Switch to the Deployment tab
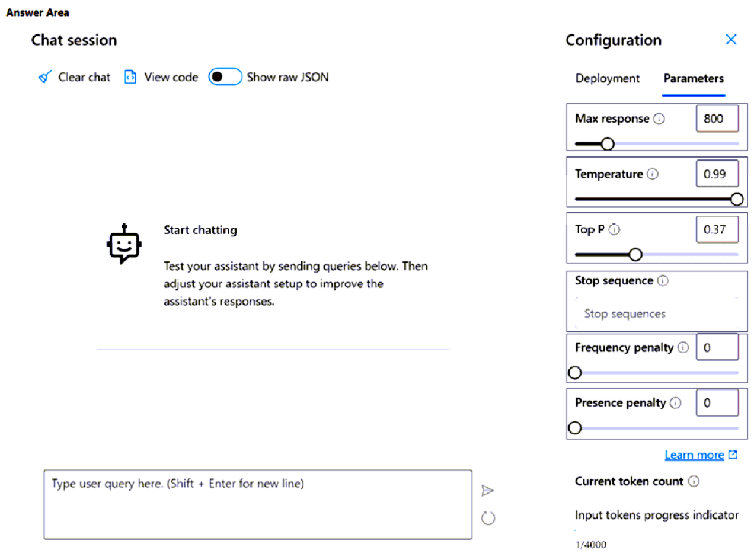The width and height of the screenshot is (754, 560). click(x=607, y=78)
